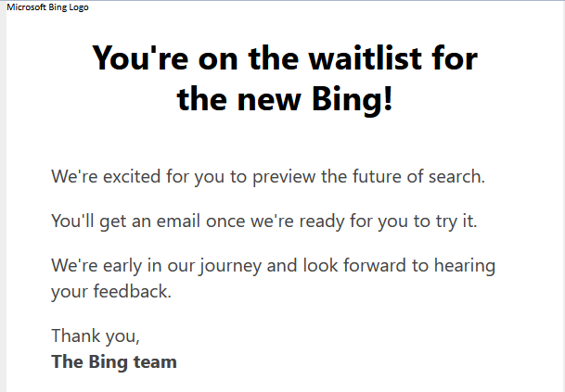Click the word "excited" in the first paragraph
The image size is (565, 392).
click(x=132, y=176)
